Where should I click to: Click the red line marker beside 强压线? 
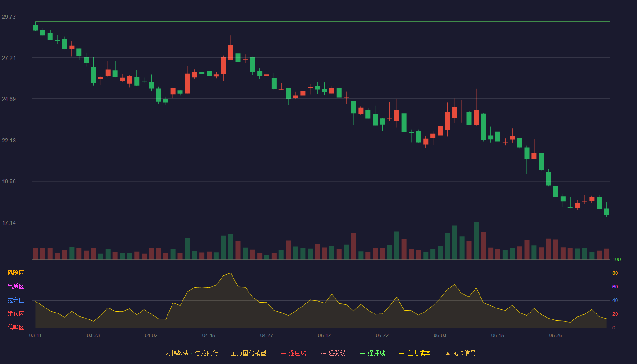click(284, 353)
